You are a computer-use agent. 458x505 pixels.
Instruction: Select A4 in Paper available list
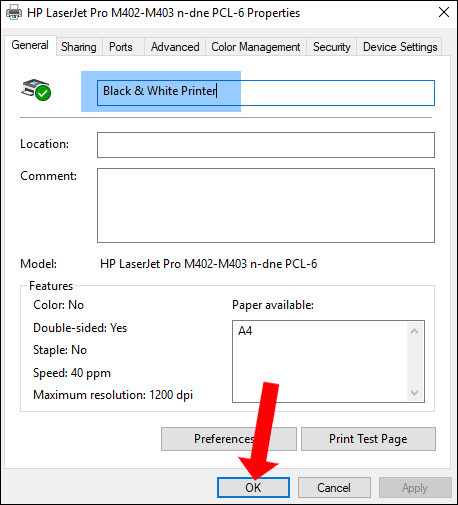coord(245,331)
